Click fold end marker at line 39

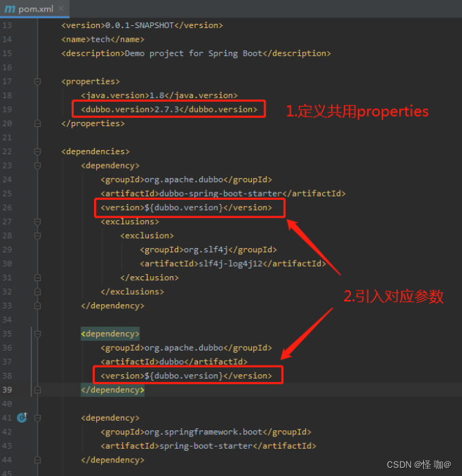tap(38, 390)
